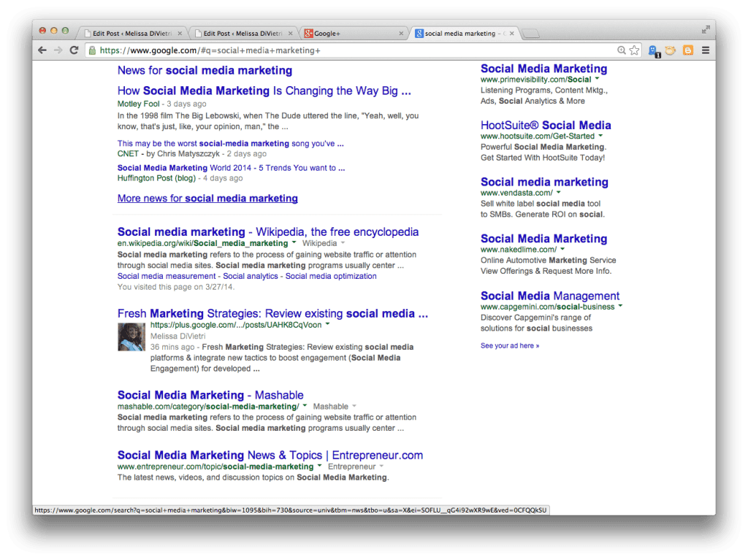Toggle fullscreen with the top-right window arrows
748x560 pixels.
coord(705,29)
